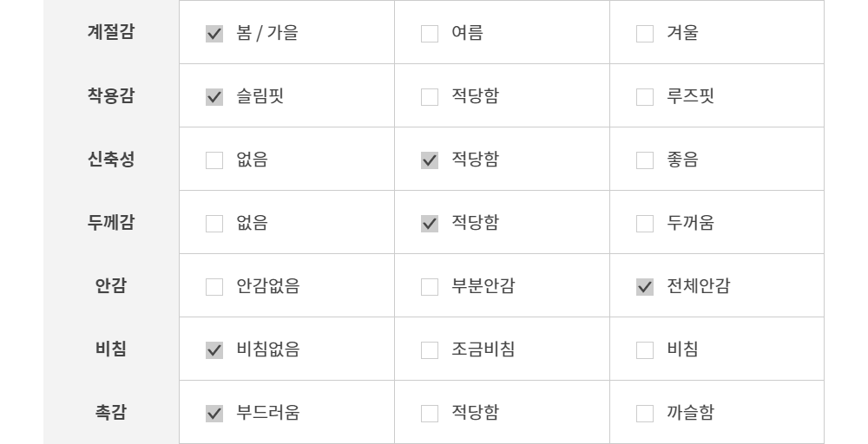868x444 pixels.
Task: Uncheck the 부드러움 texture checkbox
Action: [x=214, y=414]
